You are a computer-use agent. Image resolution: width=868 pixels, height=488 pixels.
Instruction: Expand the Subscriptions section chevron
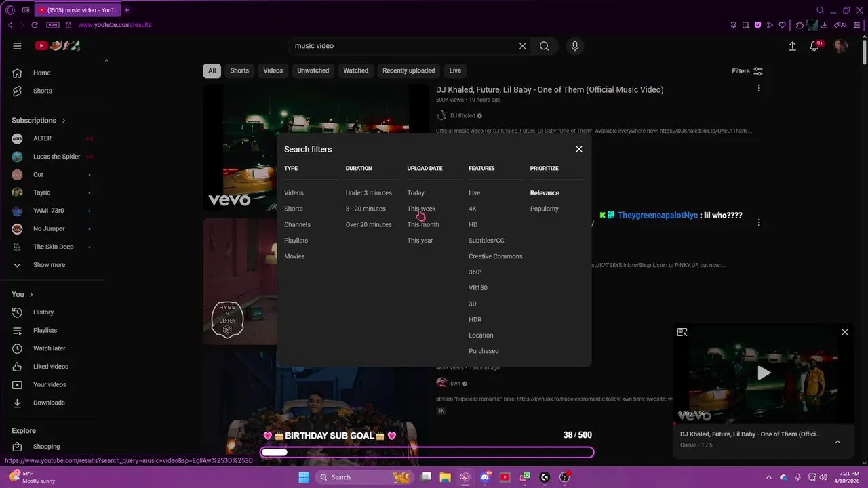click(64, 121)
